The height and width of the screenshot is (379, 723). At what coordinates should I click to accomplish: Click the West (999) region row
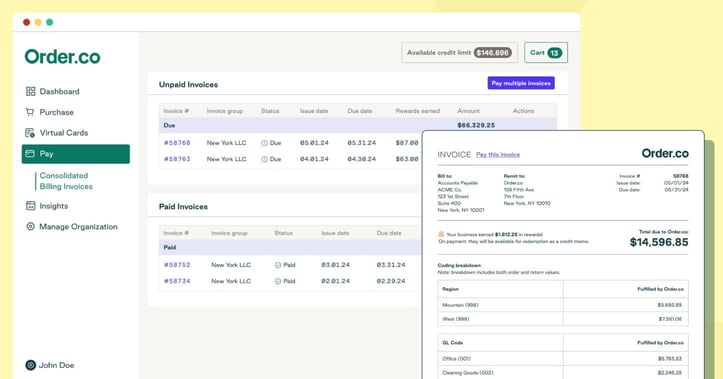point(563,319)
